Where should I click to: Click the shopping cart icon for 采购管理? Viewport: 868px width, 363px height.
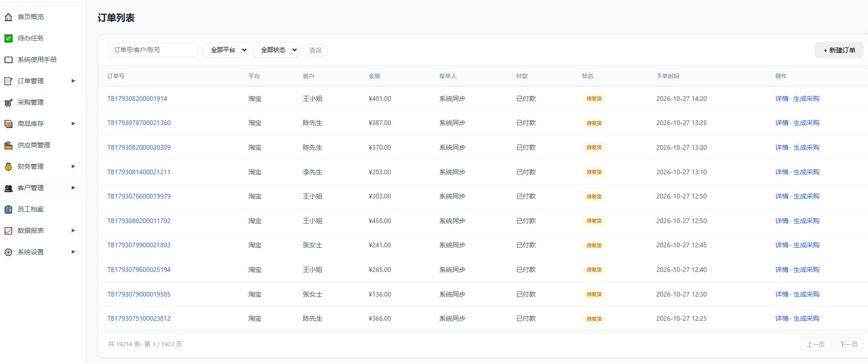(8, 103)
